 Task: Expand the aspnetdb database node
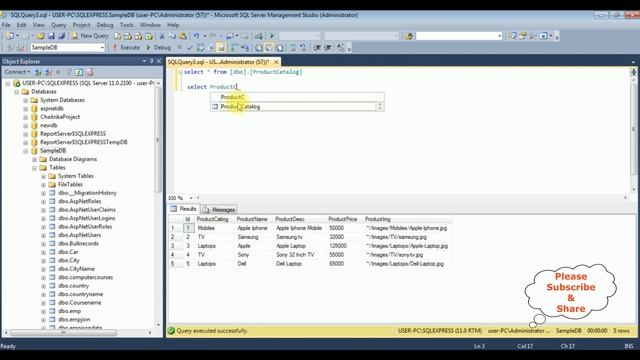point(25,109)
